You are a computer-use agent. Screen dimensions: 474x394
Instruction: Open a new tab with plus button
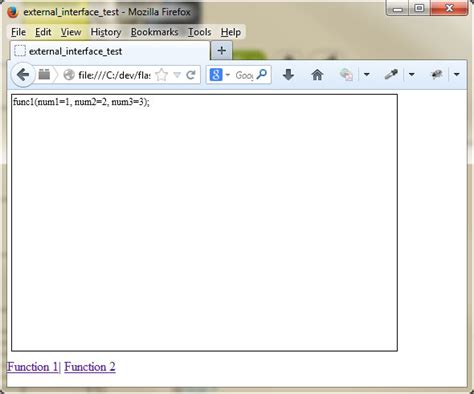pos(222,51)
